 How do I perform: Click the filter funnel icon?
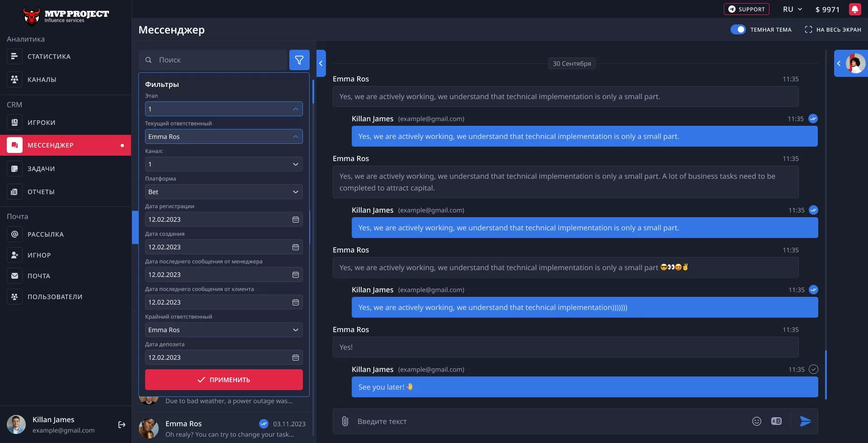299,60
